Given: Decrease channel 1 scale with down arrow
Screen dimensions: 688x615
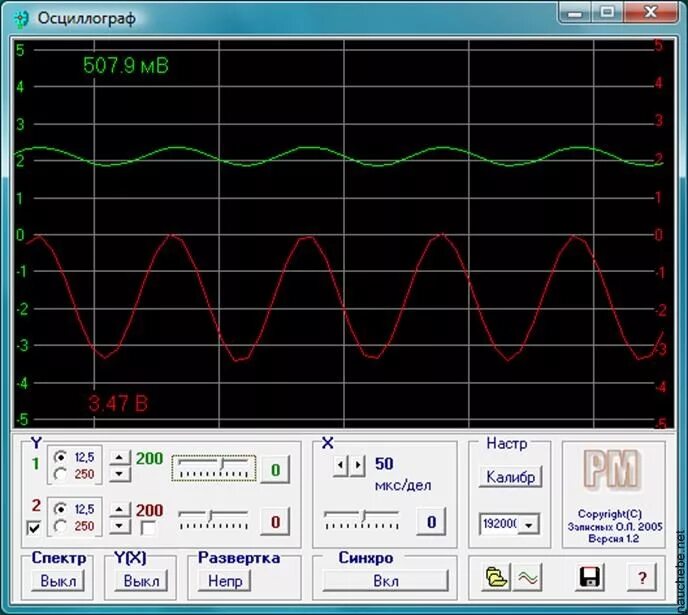Looking at the screenshot, I should pos(120,474).
